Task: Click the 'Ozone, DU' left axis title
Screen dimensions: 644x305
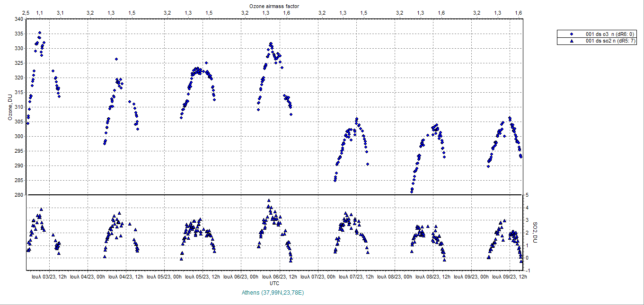Action: (9, 107)
